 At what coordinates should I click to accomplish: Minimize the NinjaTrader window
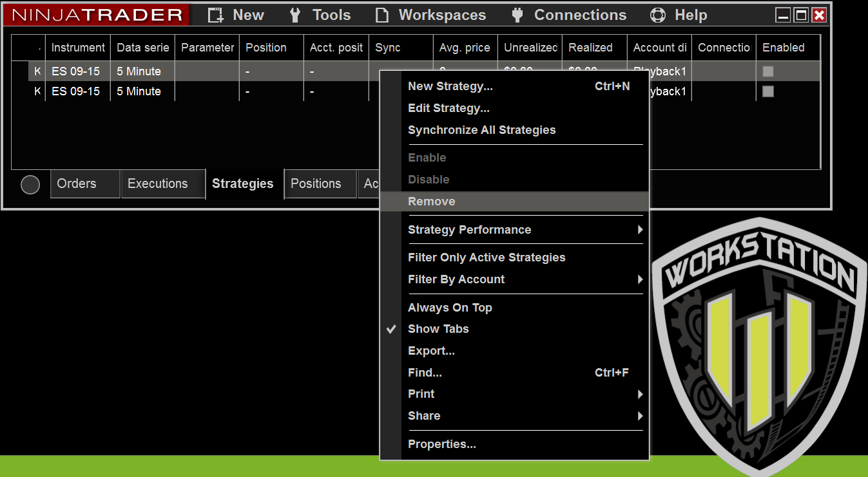tap(783, 15)
